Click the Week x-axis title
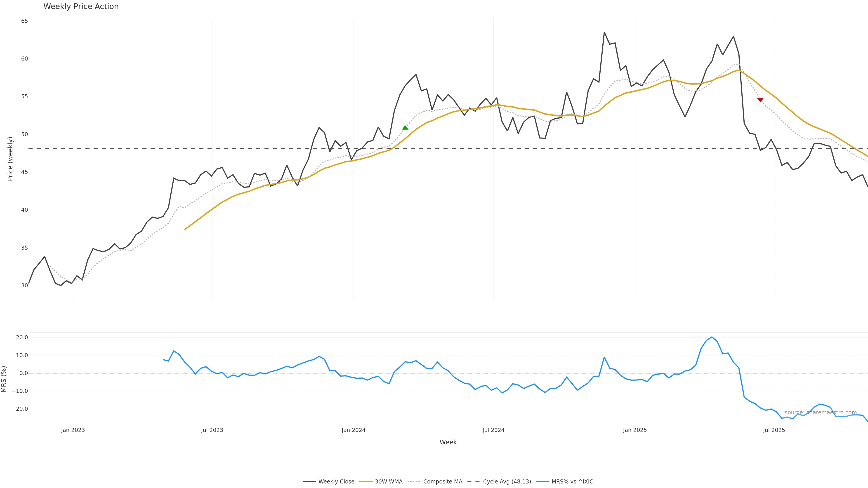868x488 pixels. click(x=448, y=442)
